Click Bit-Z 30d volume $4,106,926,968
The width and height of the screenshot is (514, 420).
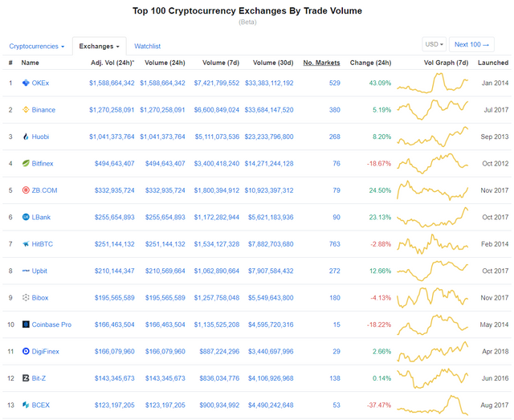point(271,378)
